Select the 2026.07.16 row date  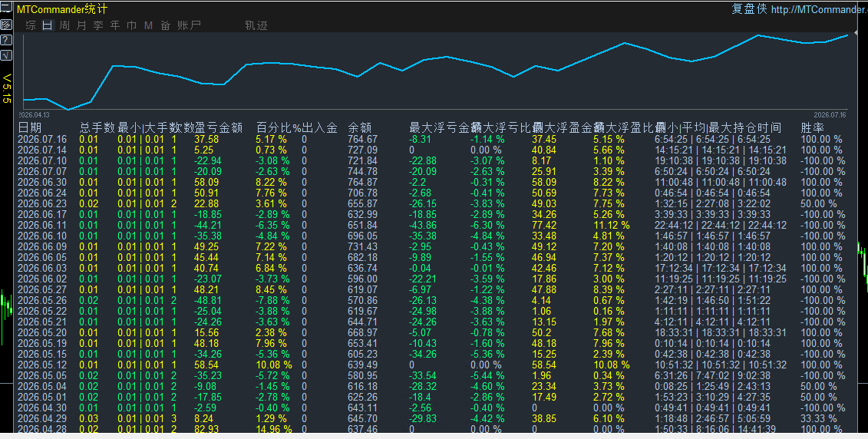click(42, 140)
